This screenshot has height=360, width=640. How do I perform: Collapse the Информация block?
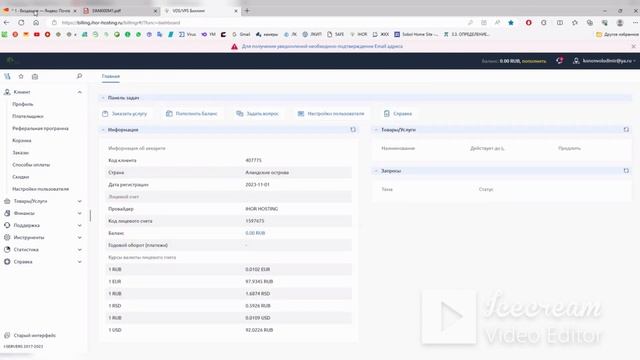coord(103,130)
